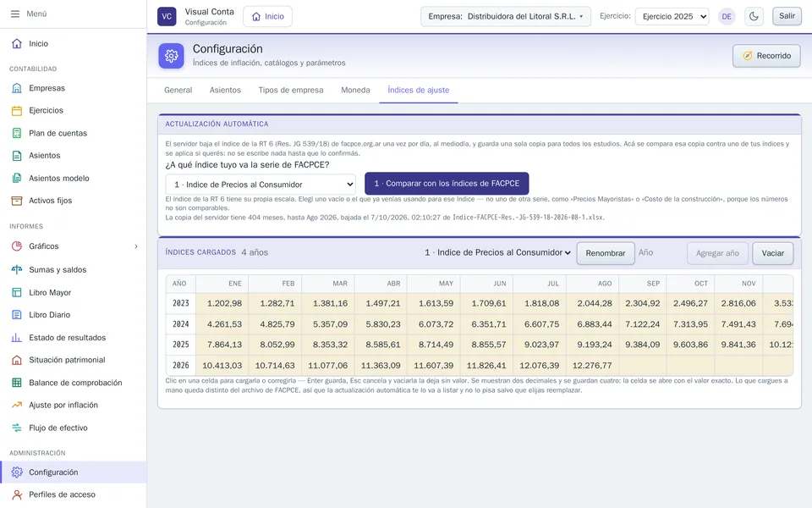812x508 pixels.
Task: Click Configuración gear icon in sidebar
Action: (x=17, y=472)
